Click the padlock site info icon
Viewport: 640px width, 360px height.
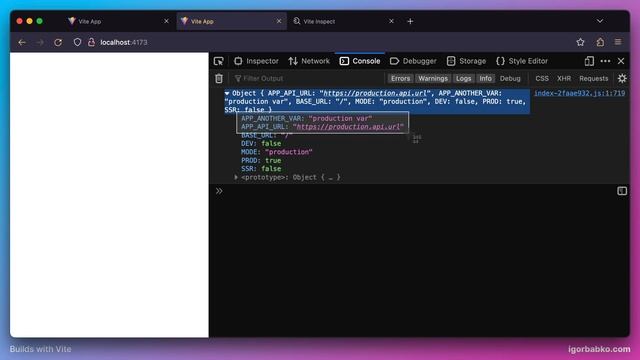click(91, 42)
